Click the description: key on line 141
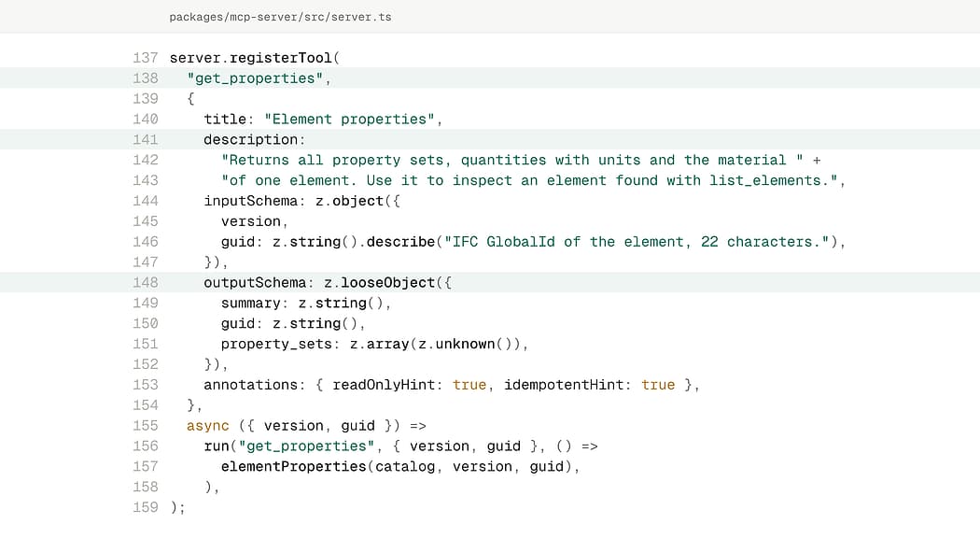 pos(255,140)
